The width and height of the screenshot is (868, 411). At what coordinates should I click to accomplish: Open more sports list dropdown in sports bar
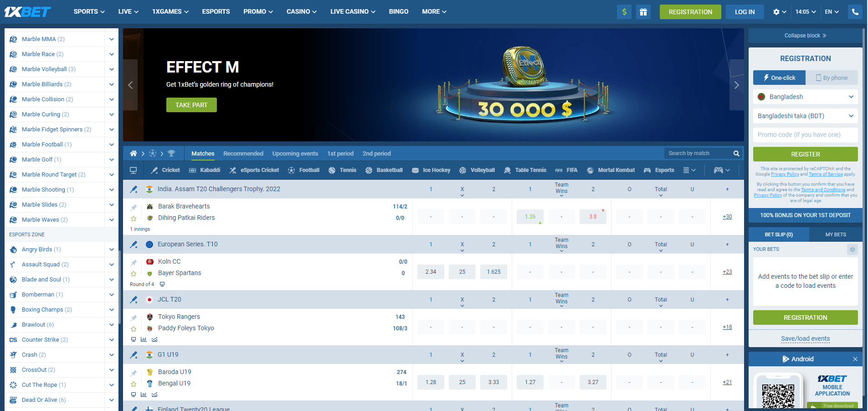[689, 170]
